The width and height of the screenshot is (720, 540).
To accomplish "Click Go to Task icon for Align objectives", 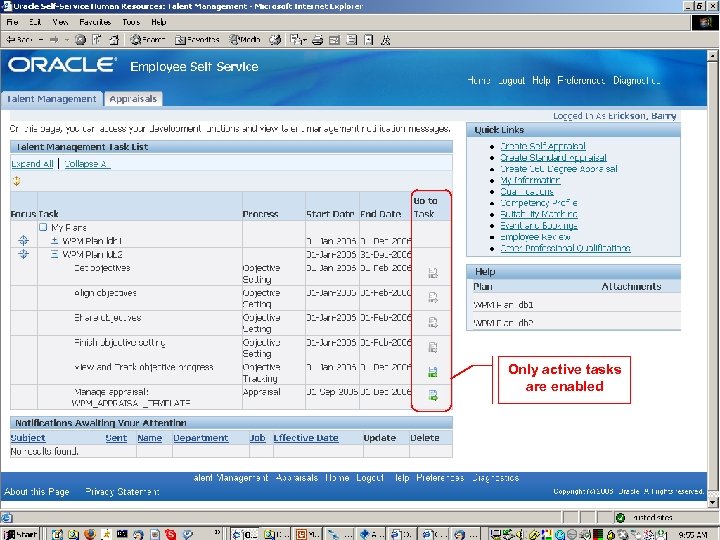I will coord(433,298).
